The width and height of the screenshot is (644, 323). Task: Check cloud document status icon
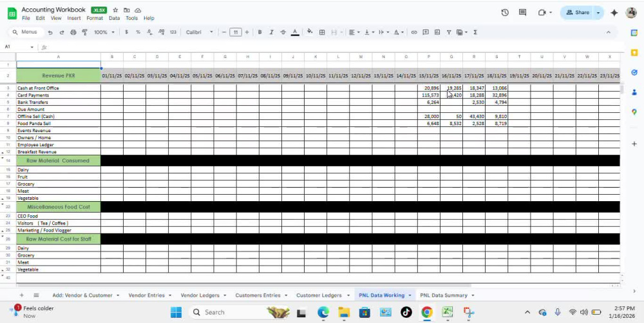[138, 10]
